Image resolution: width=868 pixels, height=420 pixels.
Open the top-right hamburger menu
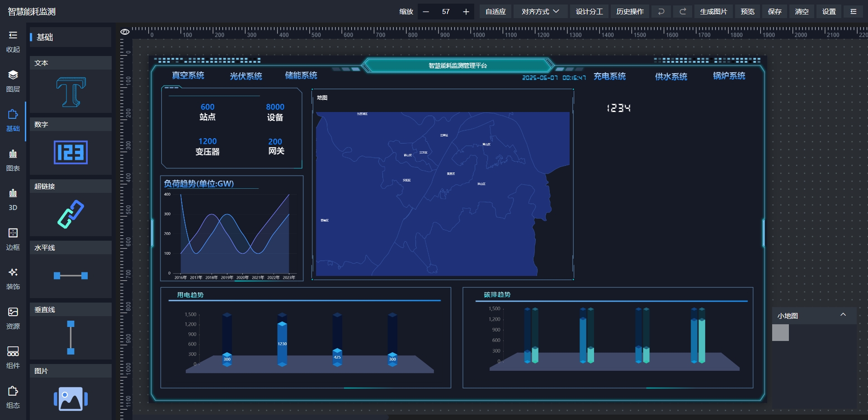853,12
